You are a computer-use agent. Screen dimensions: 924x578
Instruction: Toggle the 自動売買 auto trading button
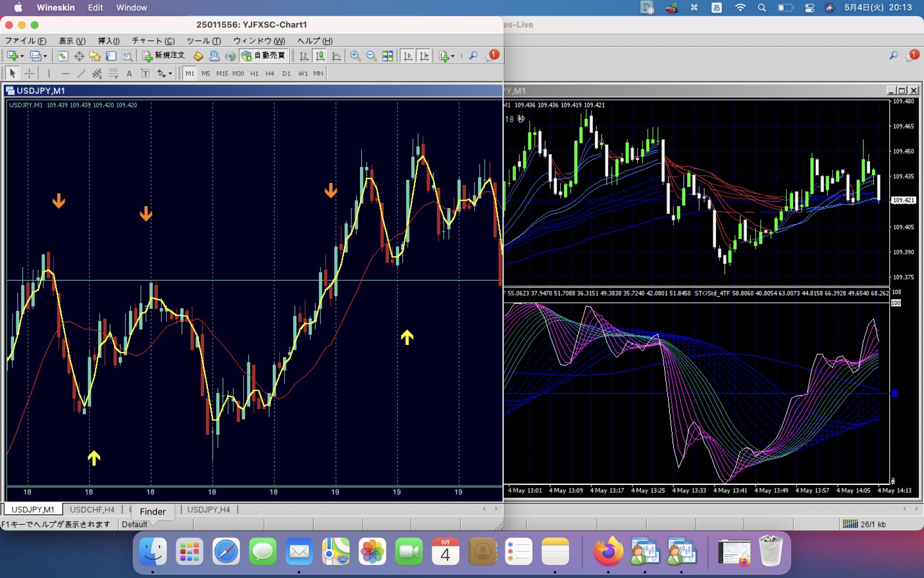click(x=264, y=56)
